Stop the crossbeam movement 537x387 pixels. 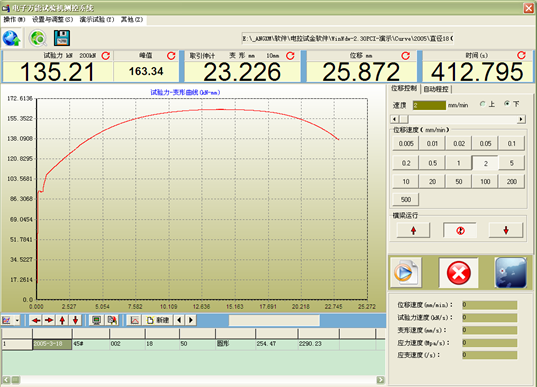[460, 230]
